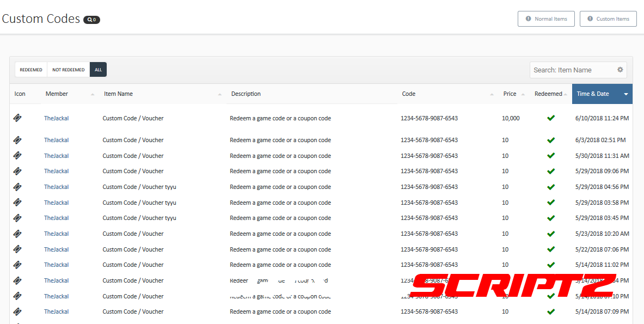Click the redeemed checkmark for 5/30/2018 11:31 AM
The image size is (644, 324).
551,156
